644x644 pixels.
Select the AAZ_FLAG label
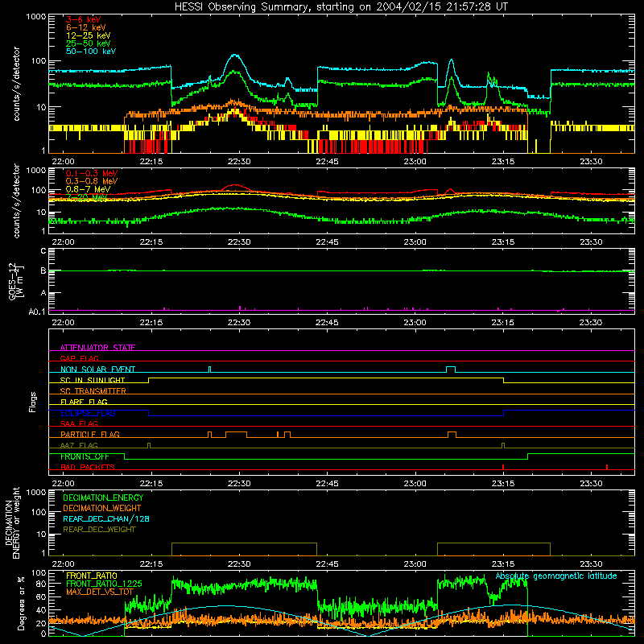[x=79, y=445]
